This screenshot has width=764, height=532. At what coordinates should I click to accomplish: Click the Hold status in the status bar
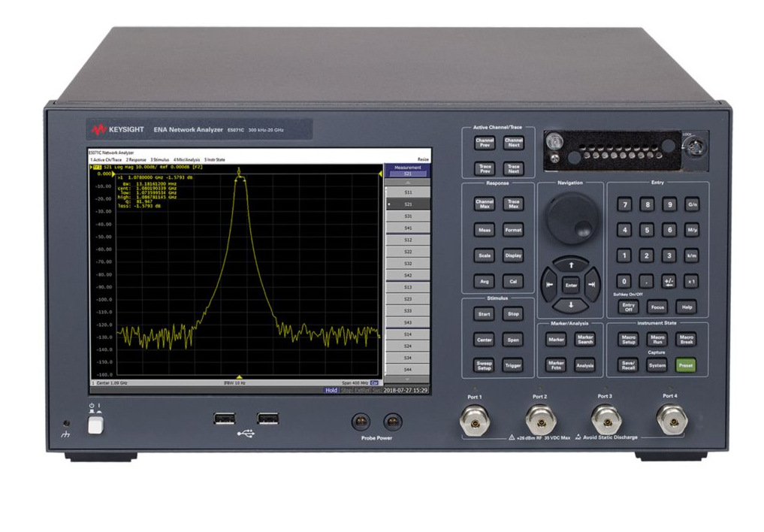tap(331, 390)
